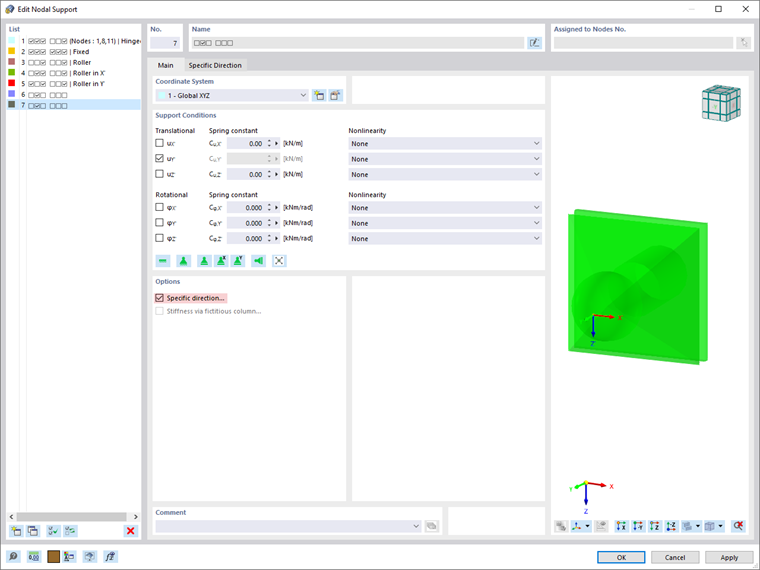
Task: Click the support Name input field
Action: coord(358,43)
